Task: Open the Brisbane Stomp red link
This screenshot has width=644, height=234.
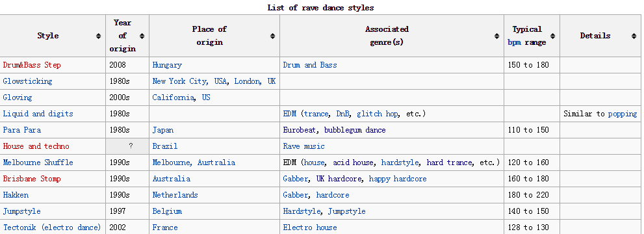Action: coord(32,179)
